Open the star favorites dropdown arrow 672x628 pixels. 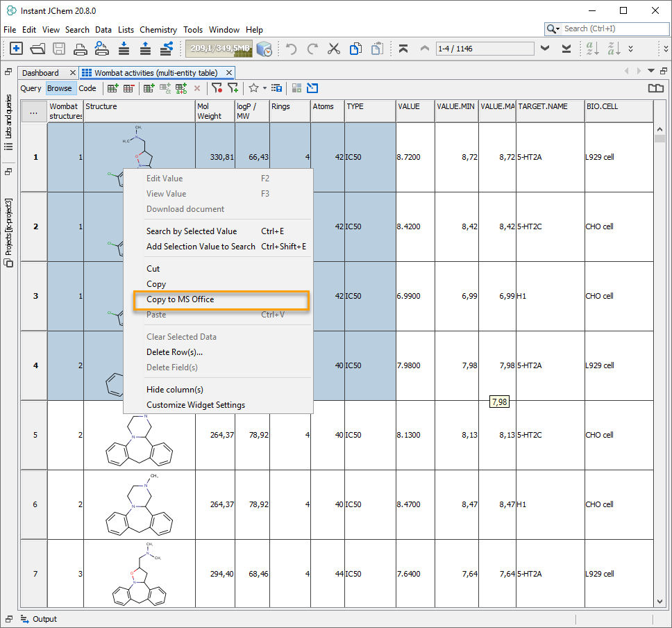(x=264, y=89)
